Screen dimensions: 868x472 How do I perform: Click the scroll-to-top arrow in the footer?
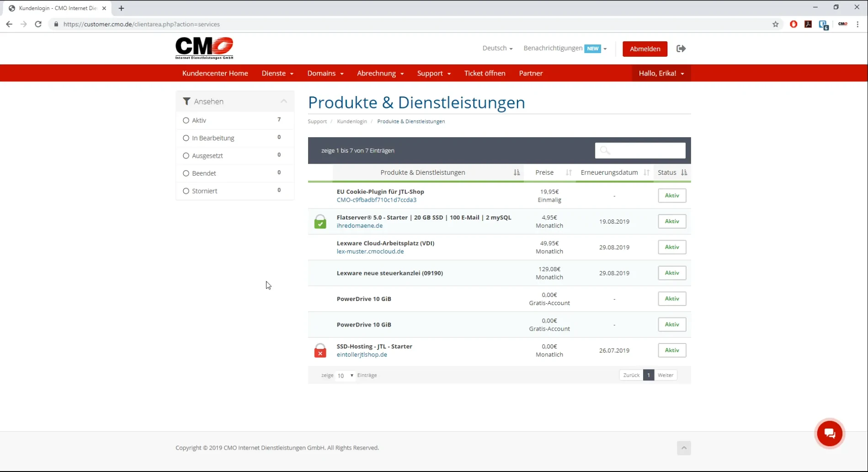tap(684, 448)
